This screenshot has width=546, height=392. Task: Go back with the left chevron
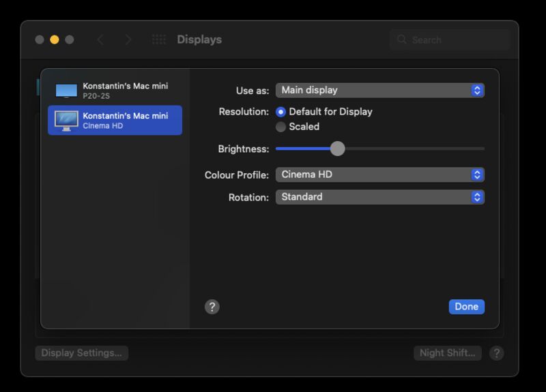100,40
